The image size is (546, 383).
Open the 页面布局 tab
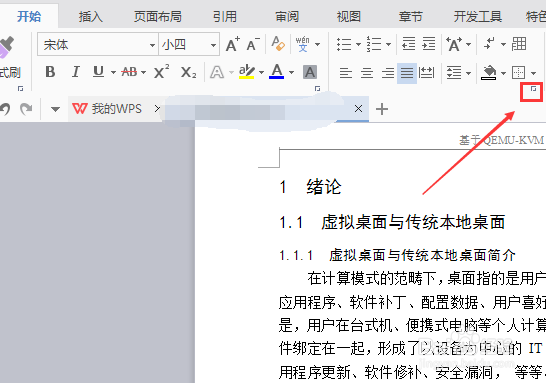click(x=158, y=16)
